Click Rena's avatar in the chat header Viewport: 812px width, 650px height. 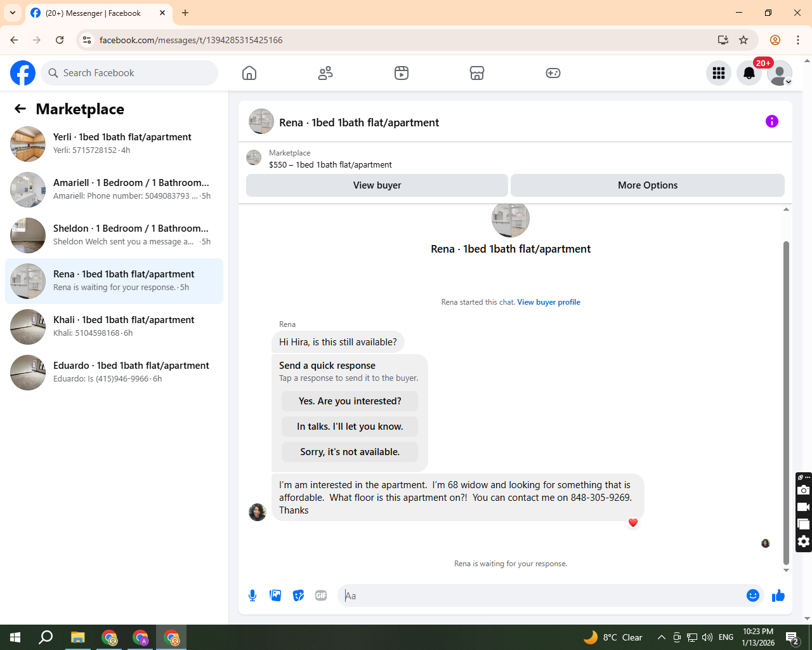[261, 121]
